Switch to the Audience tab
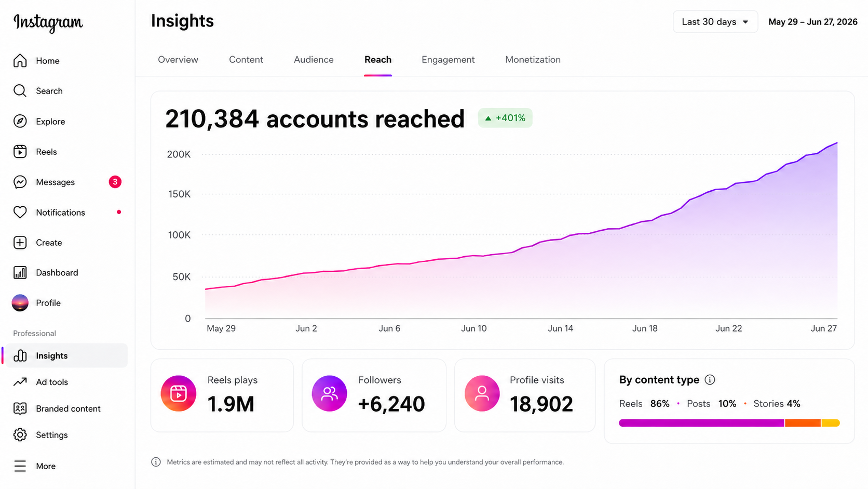Screen dimensions: 868x489 click(x=314, y=60)
